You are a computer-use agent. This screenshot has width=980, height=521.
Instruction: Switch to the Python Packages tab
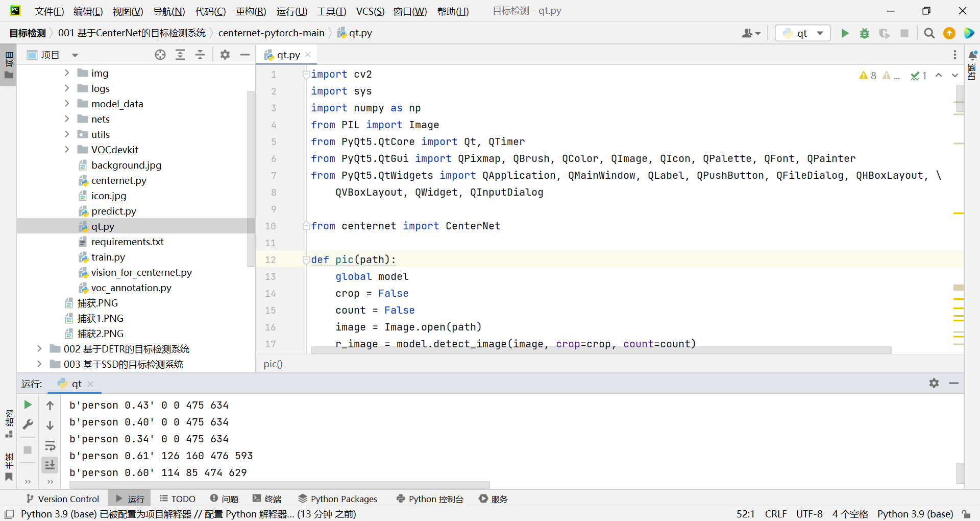pyautogui.click(x=338, y=499)
